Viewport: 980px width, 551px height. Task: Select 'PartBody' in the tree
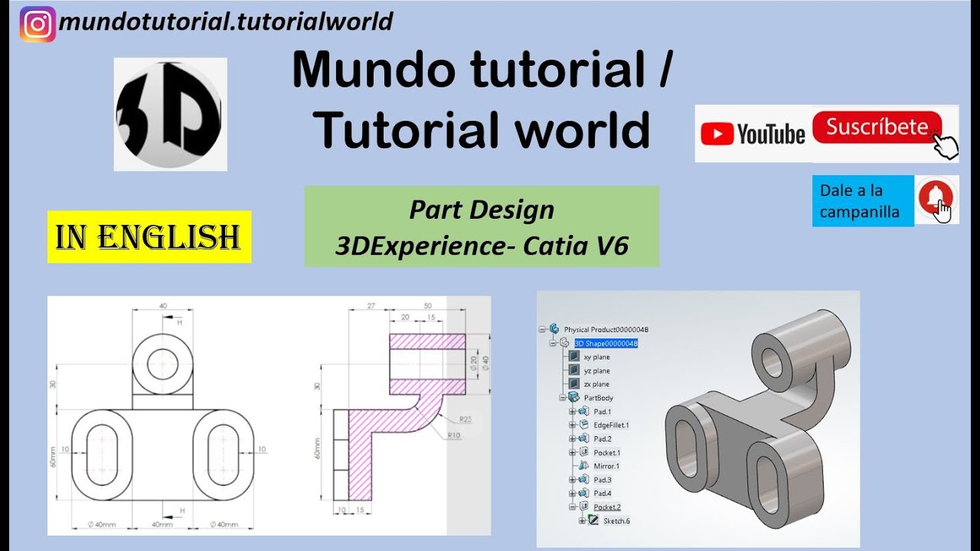click(599, 398)
